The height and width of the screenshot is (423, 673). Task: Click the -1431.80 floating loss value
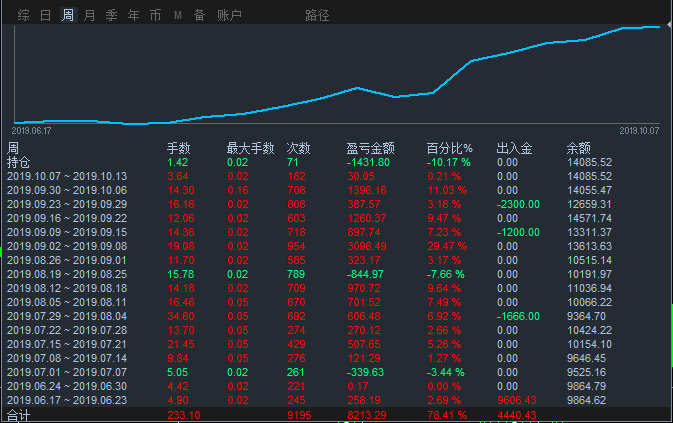tap(368, 163)
